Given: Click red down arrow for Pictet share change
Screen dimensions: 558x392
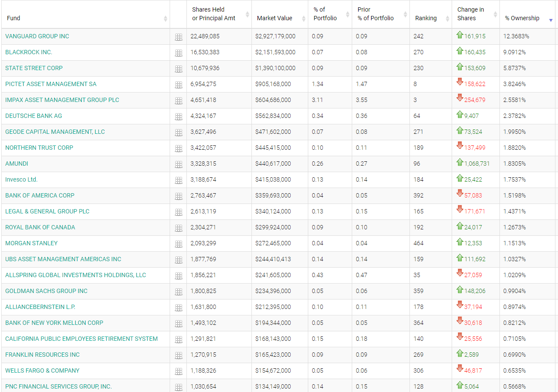Looking at the screenshot, I should point(460,82).
